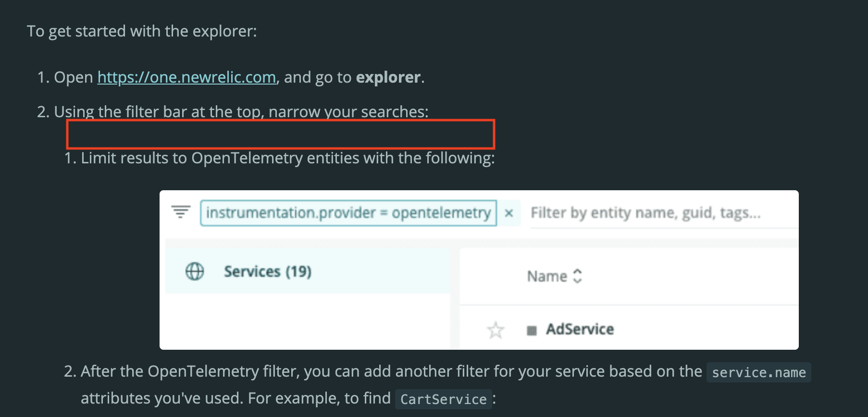Screen dimensions: 868x417
Task: Click the AdService status square icon
Action: [x=532, y=331]
